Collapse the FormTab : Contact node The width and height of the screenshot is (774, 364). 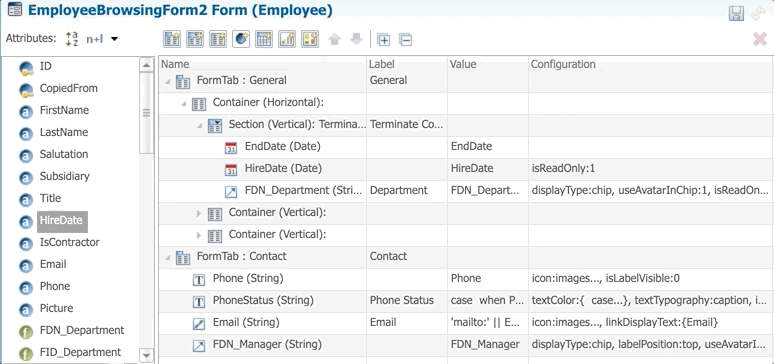pyautogui.click(x=168, y=257)
